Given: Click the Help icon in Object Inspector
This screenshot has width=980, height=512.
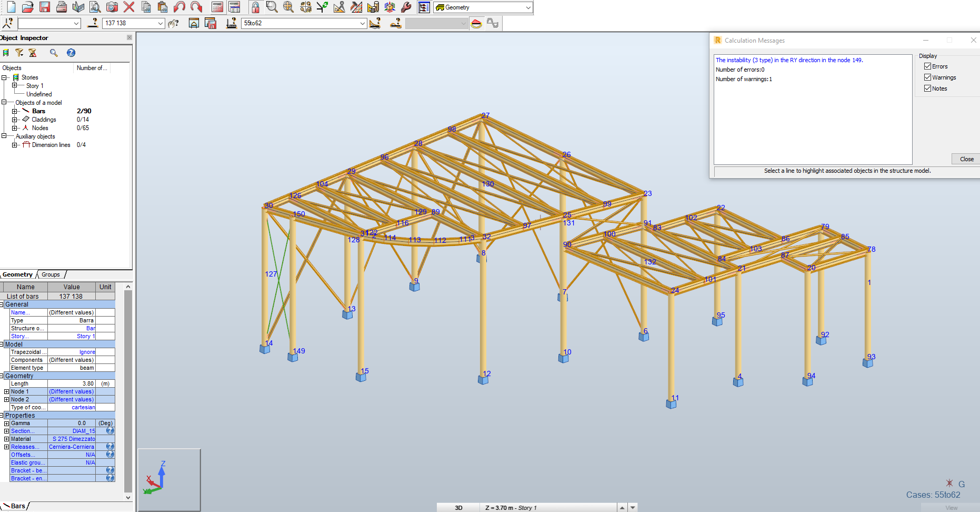Looking at the screenshot, I should [71, 53].
